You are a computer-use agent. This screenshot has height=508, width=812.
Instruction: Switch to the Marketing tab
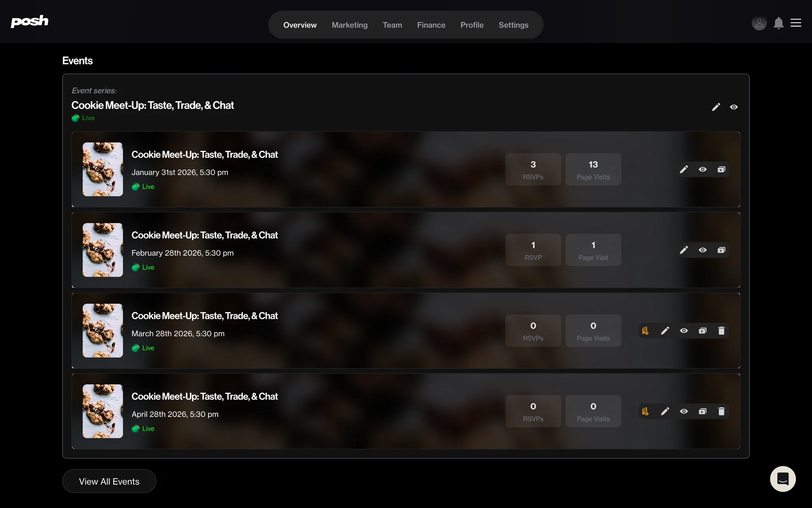tap(349, 25)
